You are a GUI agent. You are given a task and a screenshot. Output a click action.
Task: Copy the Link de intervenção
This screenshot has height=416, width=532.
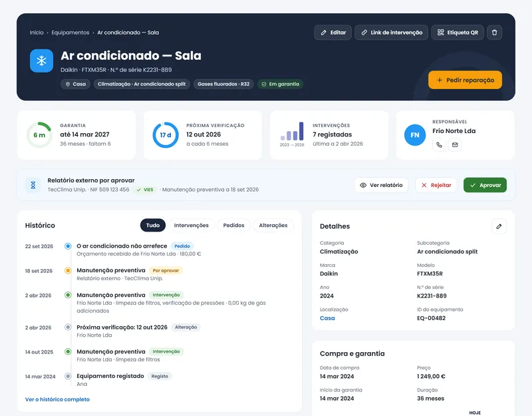coord(391,33)
